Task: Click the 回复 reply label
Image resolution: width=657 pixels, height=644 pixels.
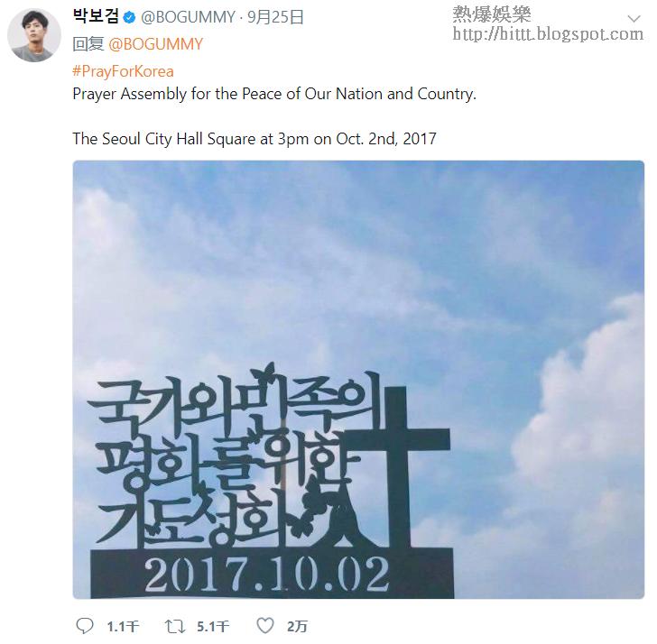Action: [x=88, y=44]
